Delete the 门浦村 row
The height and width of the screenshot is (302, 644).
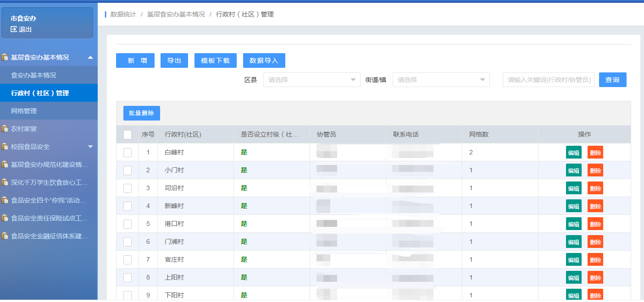(595, 242)
